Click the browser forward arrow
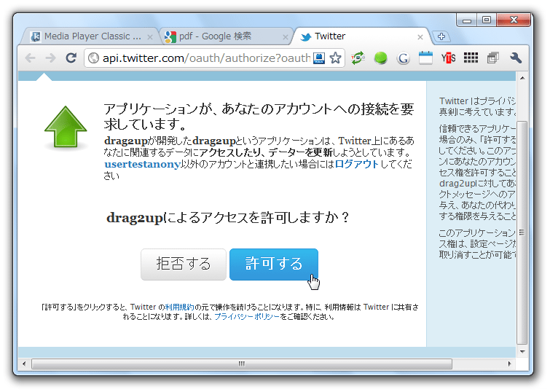The height and width of the screenshot is (392, 550). click(x=51, y=58)
